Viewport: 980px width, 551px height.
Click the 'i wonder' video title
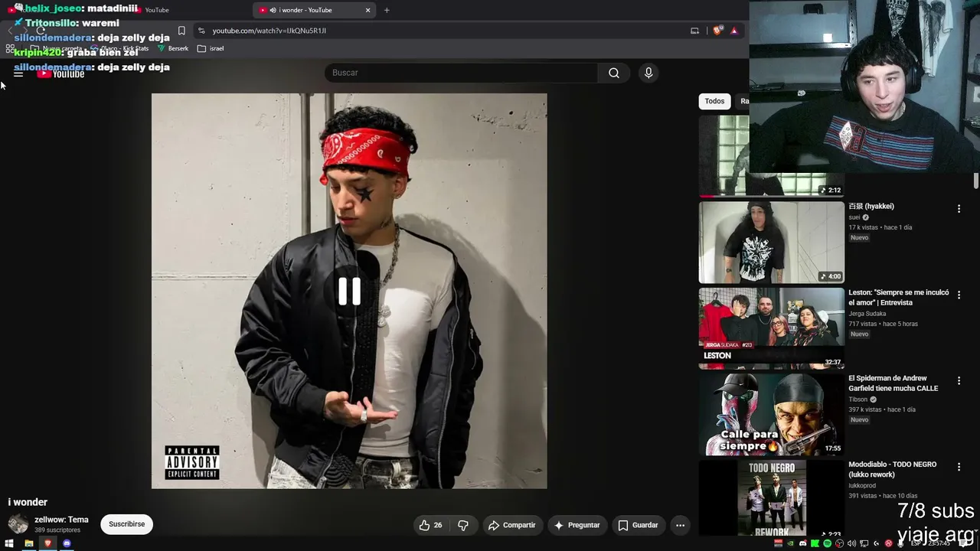28,502
